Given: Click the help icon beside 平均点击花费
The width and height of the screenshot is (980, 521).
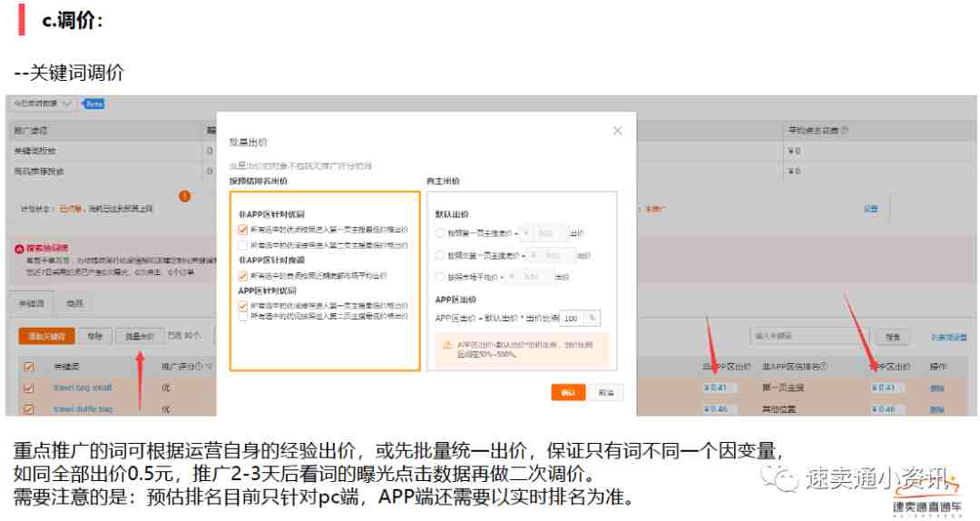Looking at the screenshot, I should click(844, 131).
